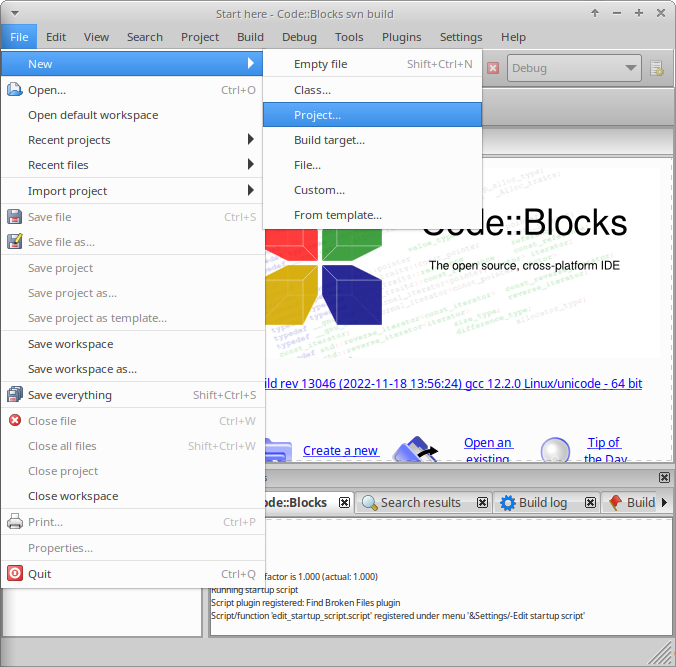Image resolution: width=676 pixels, height=667 pixels.
Task: Select Empty file from New submenu
Action: (372, 64)
